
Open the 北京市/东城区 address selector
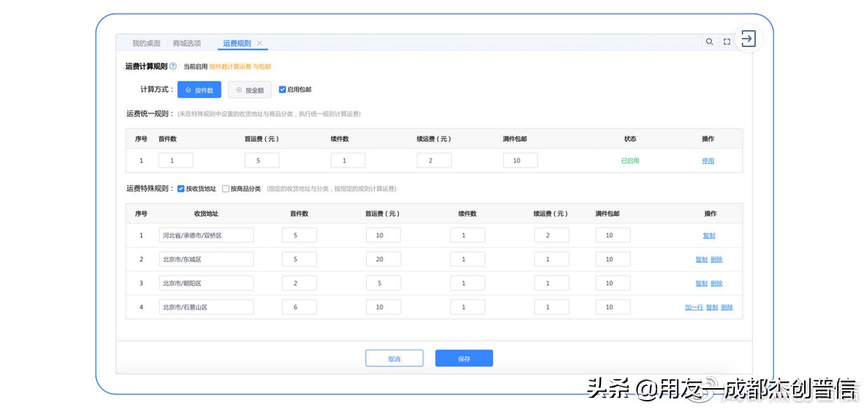pyautogui.click(x=205, y=258)
